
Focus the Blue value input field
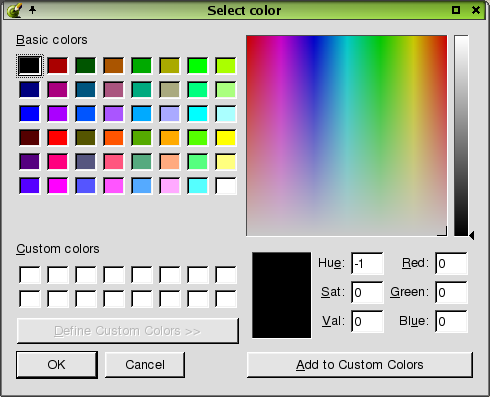coord(451,321)
